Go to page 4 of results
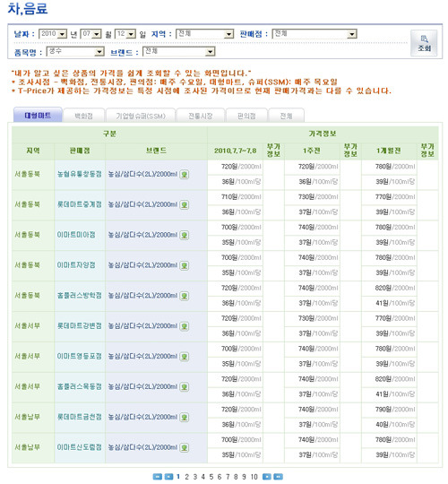 tap(203, 477)
